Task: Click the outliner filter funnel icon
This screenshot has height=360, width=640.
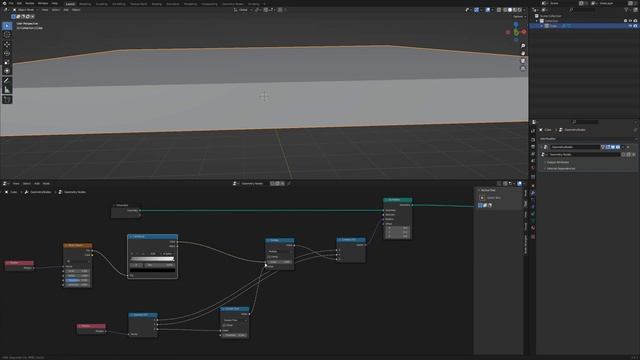Action: [x=626, y=10]
